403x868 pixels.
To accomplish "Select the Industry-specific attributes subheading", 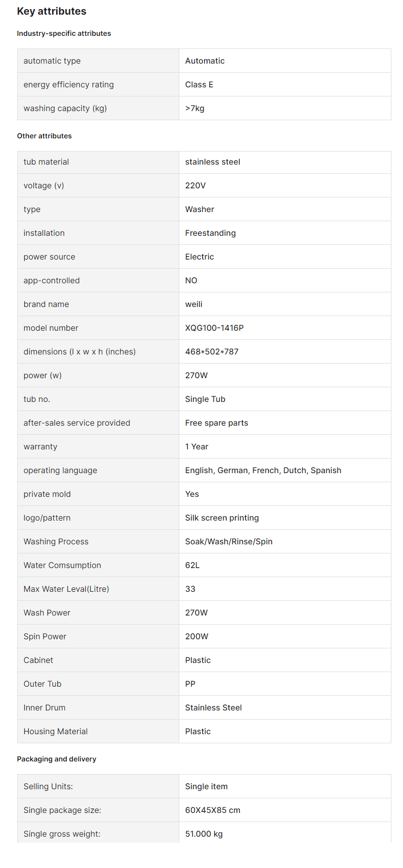I will coord(64,33).
